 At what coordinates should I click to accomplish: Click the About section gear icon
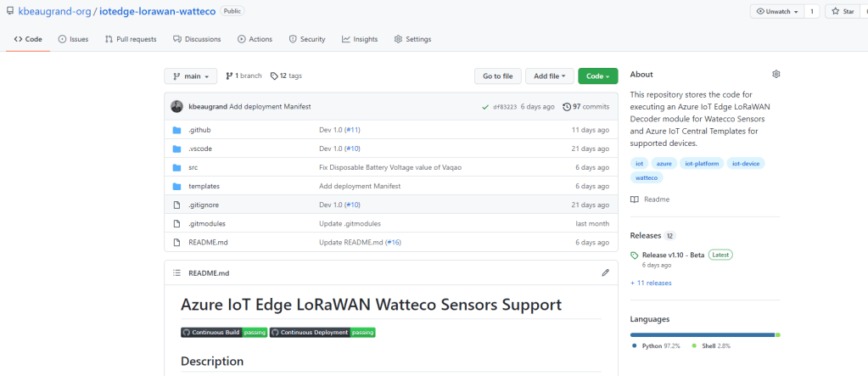click(x=776, y=75)
